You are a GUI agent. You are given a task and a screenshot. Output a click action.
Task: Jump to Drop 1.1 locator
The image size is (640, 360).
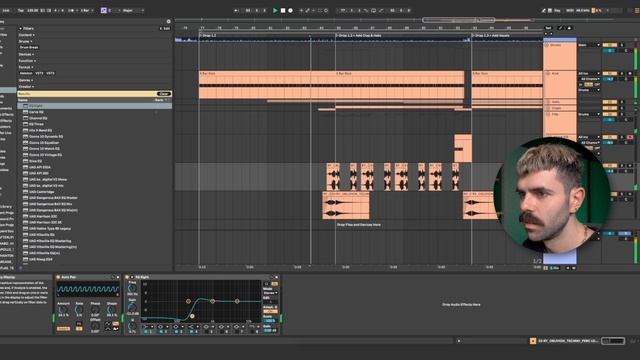(208, 36)
